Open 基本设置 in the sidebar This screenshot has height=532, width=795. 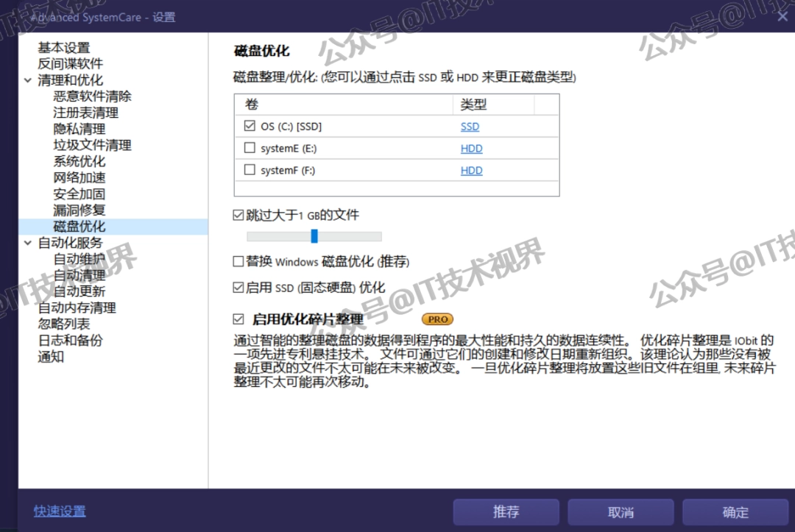coord(64,48)
